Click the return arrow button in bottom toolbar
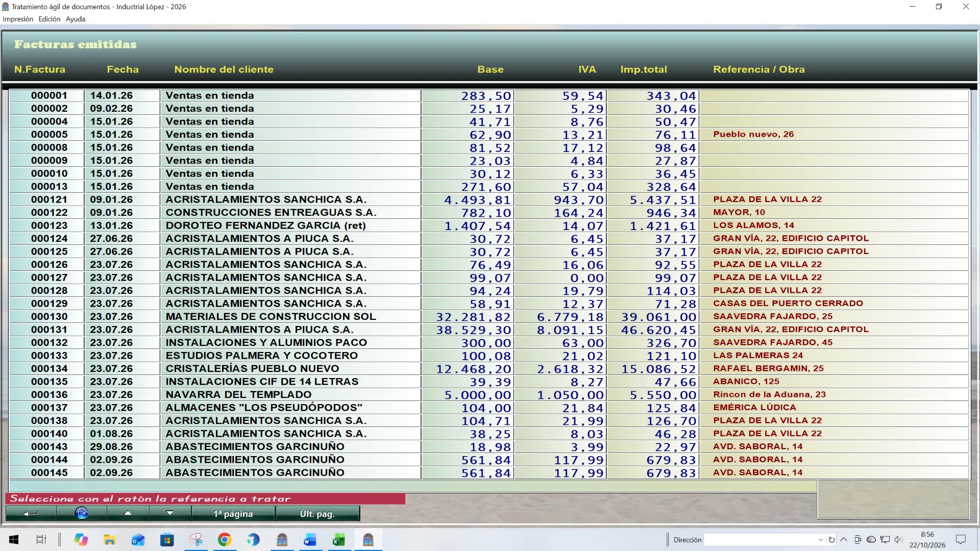 click(x=31, y=513)
